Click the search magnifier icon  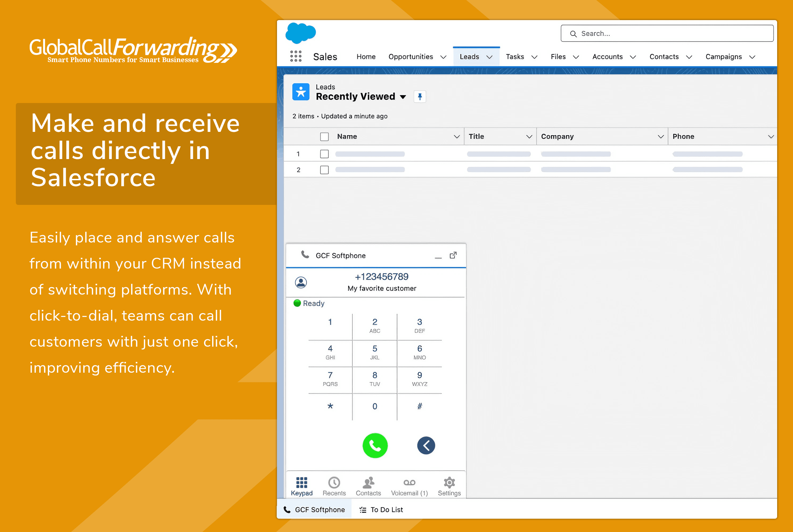573,34
